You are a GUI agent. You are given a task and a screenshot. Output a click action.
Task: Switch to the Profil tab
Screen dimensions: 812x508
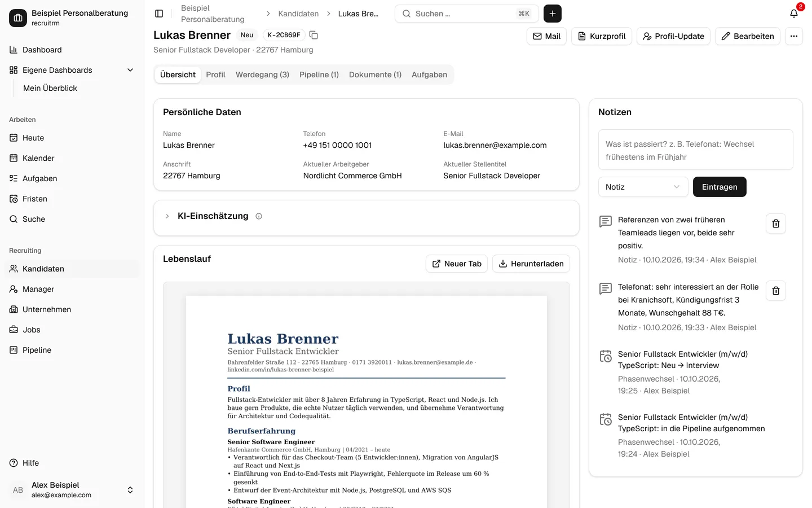pyautogui.click(x=215, y=75)
